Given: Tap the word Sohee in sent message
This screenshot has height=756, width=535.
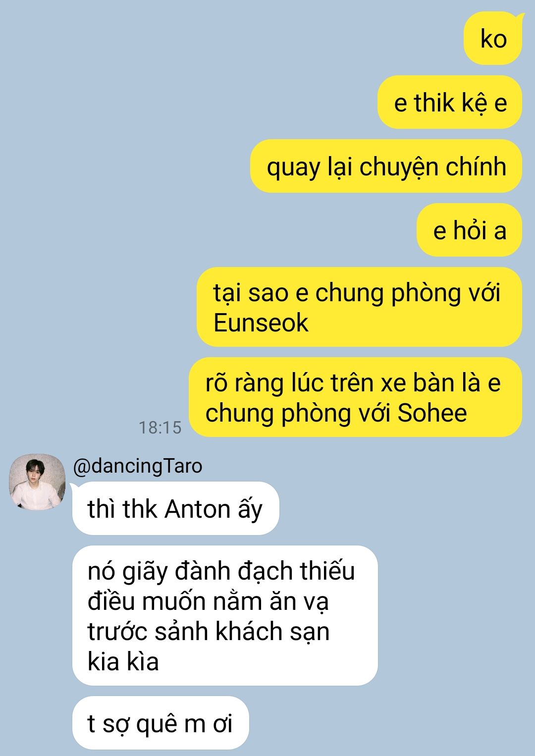Looking at the screenshot, I should [x=432, y=413].
